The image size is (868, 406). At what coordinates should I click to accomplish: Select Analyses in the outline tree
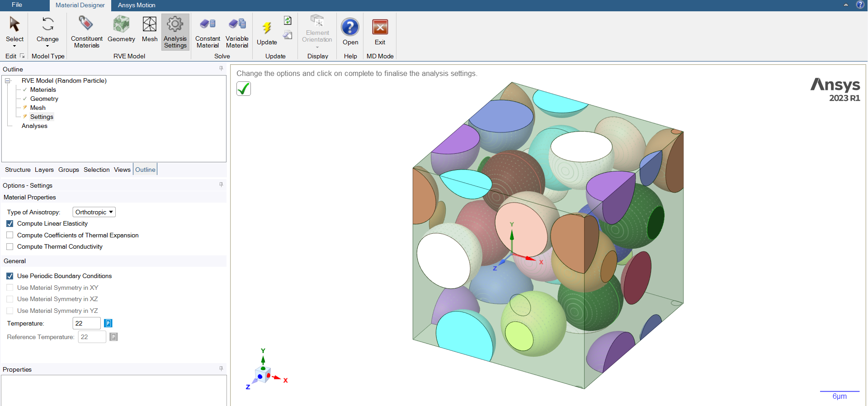[x=34, y=126]
